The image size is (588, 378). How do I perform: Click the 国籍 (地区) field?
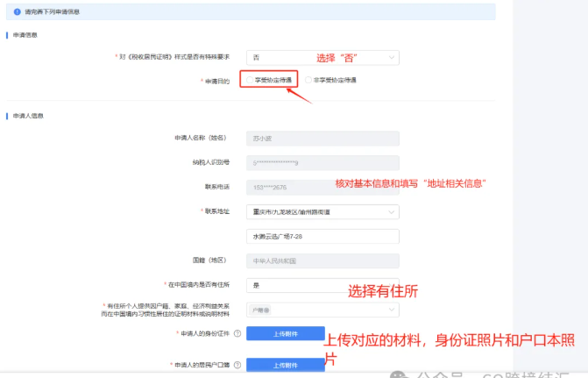pyautogui.click(x=322, y=260)
